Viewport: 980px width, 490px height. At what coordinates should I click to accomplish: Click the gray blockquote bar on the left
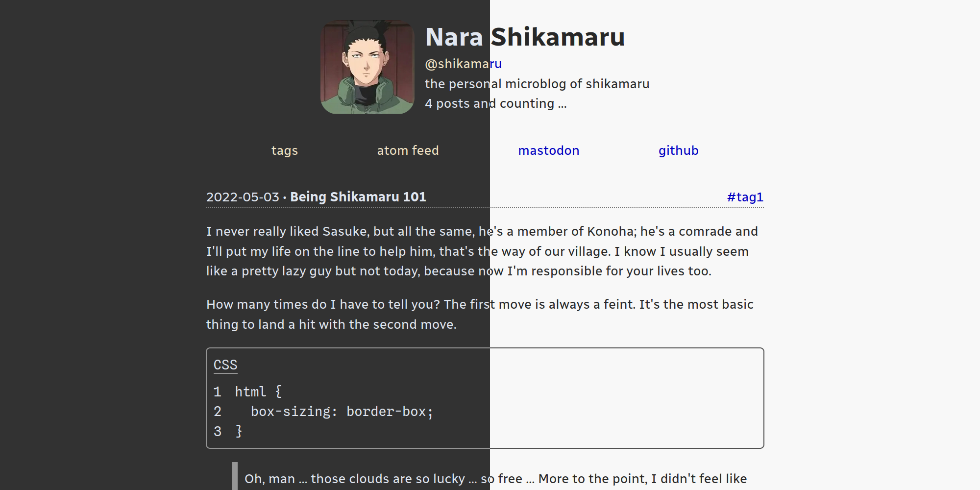tap(235, 476)
